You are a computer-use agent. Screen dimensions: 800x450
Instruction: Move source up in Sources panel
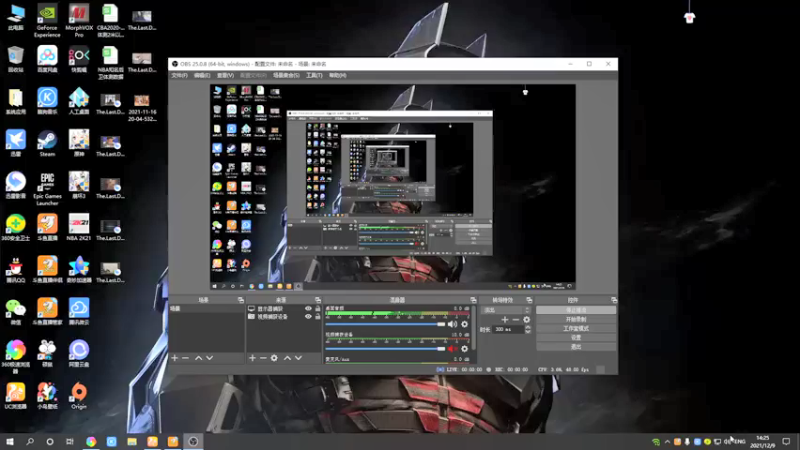[x=287, y=358]
